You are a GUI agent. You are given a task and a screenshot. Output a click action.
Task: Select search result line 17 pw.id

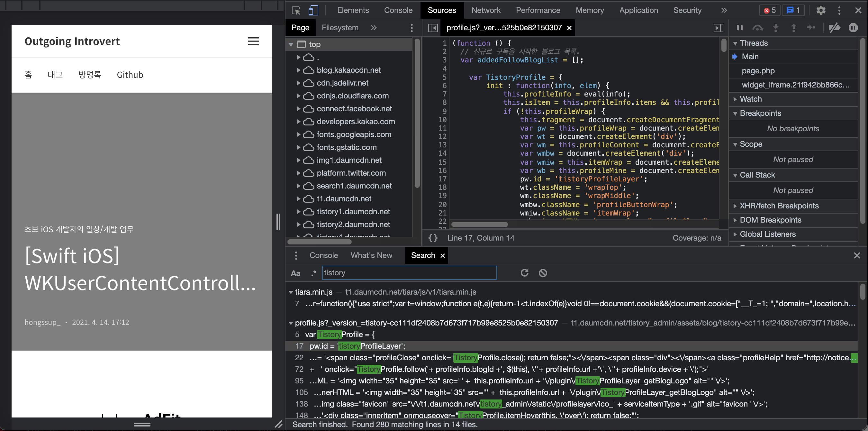pyautogui.click(x=357, y=346)
